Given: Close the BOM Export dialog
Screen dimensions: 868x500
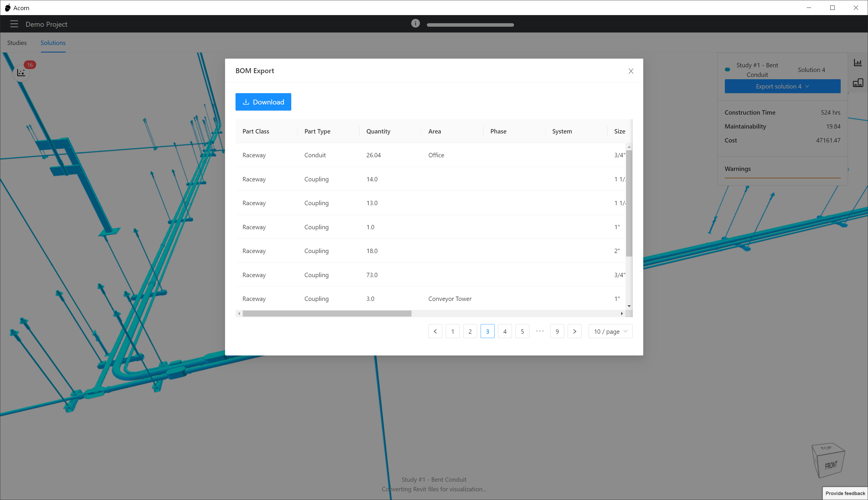Looking at the screenshot, I should (631, 71).
